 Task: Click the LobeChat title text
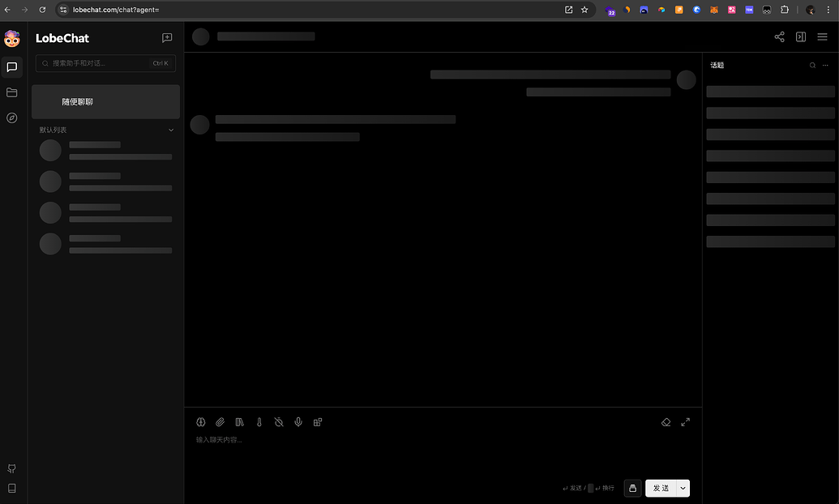coord(62,38)
